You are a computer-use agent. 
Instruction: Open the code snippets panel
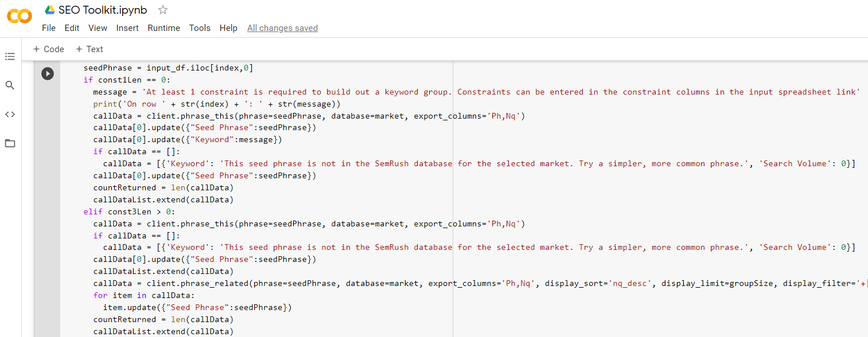coord(10,114)
